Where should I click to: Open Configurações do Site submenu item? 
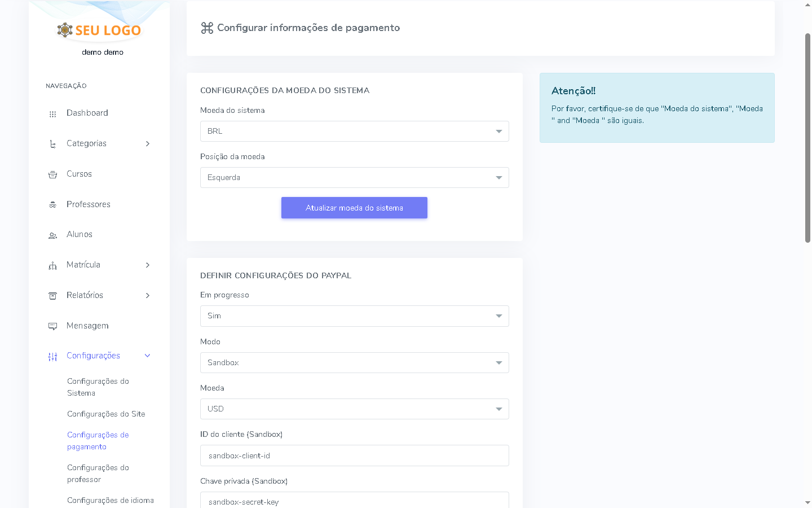(106, 414)
